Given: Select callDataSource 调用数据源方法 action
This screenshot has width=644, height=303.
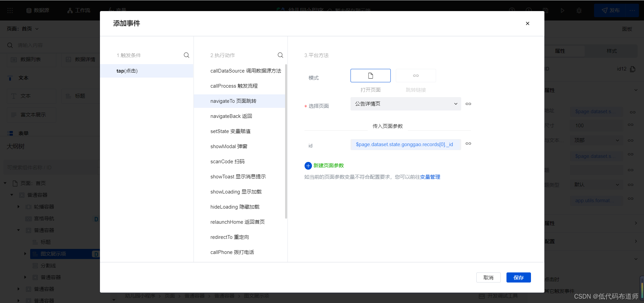Looking at the screenshot, I should pyautogui.click(x=239, y=71).
